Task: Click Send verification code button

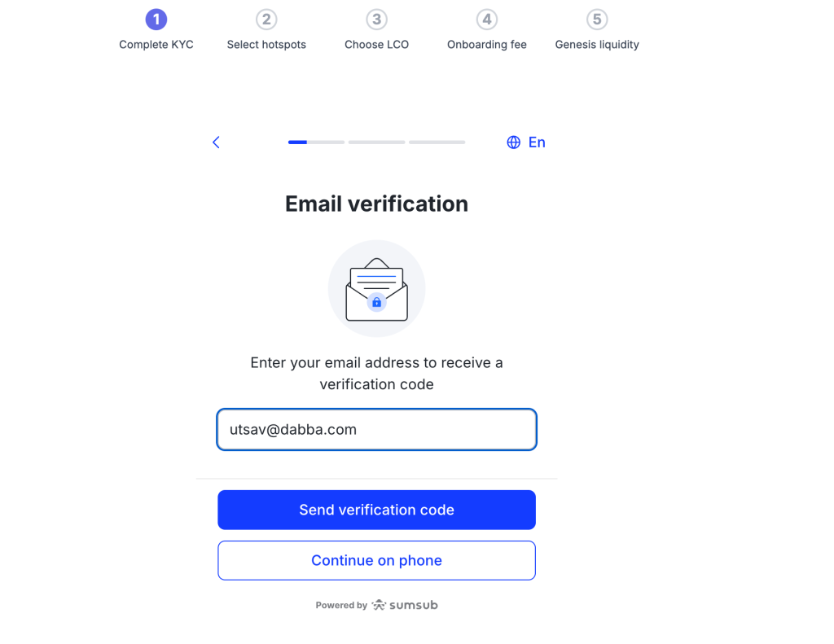Action: pyautogui.click(x=376, y=510)
